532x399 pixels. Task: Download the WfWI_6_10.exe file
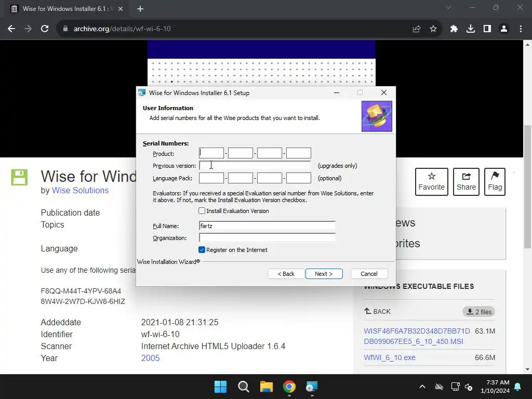click(390, 357)
